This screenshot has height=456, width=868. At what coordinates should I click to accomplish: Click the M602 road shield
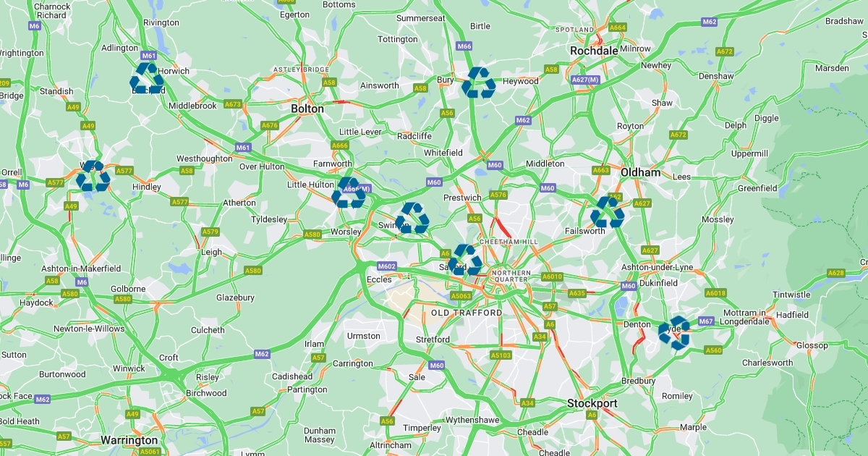pos(387,266)
